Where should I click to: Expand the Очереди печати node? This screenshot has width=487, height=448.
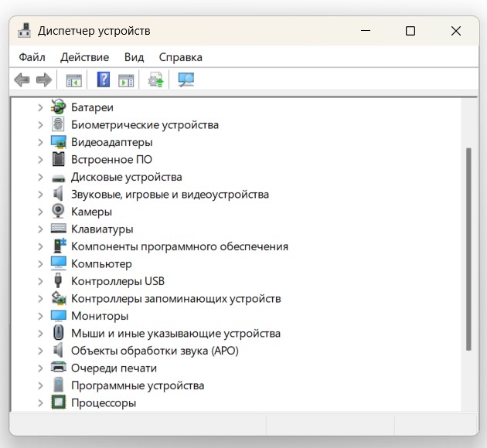pyautogui.click(x=40, y=368)
